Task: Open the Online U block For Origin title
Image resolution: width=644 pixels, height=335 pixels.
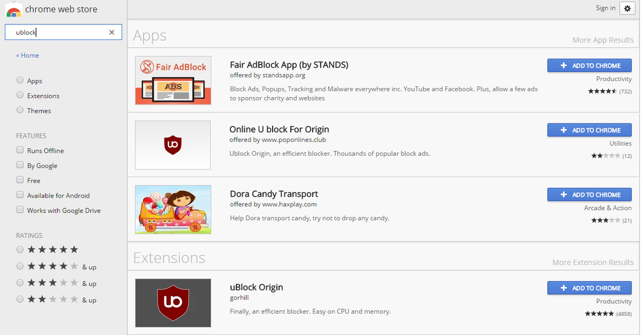Action: [279, 129]
